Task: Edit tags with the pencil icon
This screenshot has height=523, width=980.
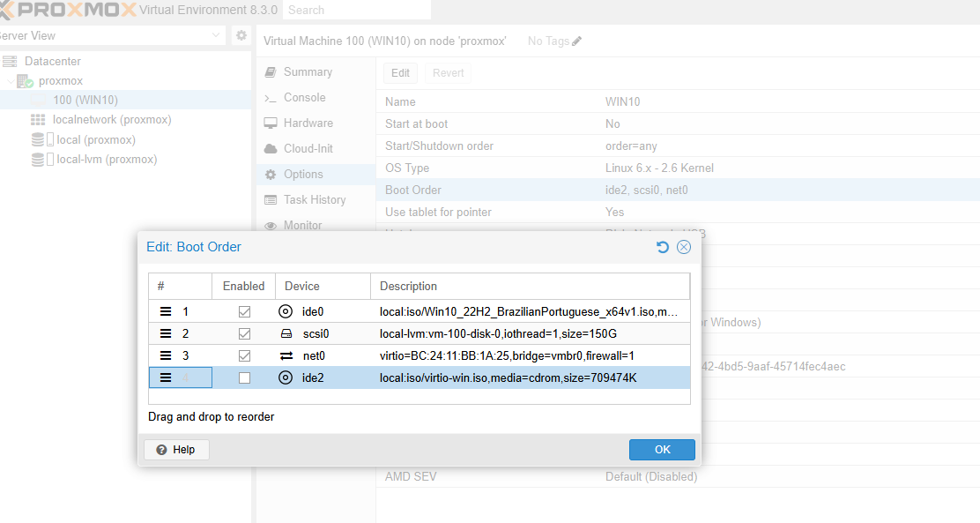Action: click(577, 41)
